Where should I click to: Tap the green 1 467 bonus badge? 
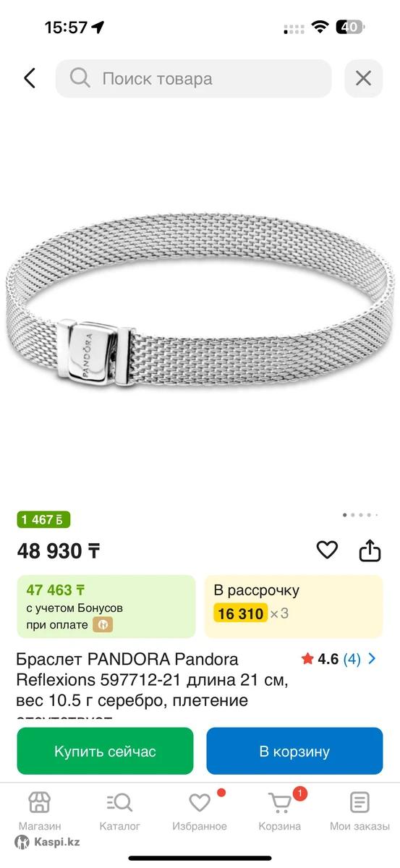point(43,519)
